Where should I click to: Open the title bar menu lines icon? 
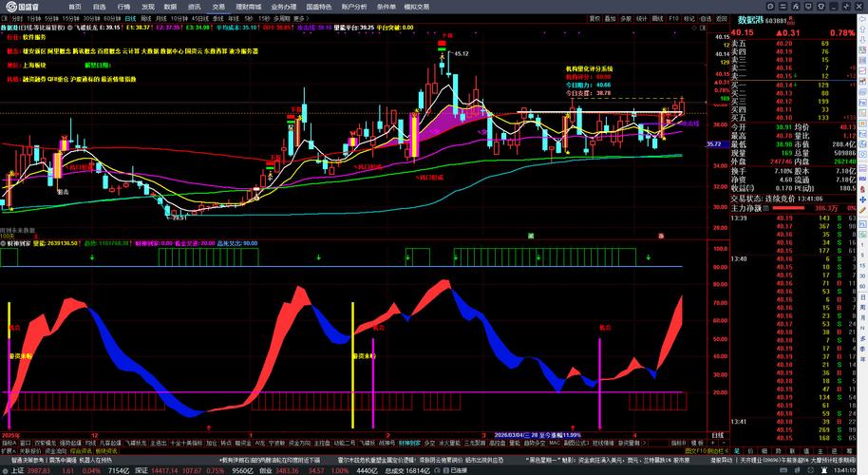point(783,7)
